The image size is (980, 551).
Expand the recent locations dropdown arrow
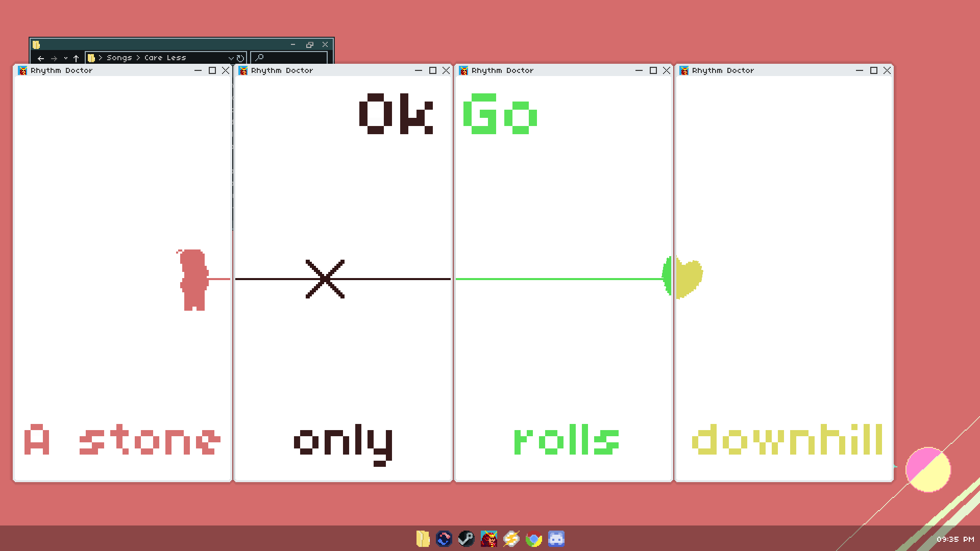(x=65, y=58)
